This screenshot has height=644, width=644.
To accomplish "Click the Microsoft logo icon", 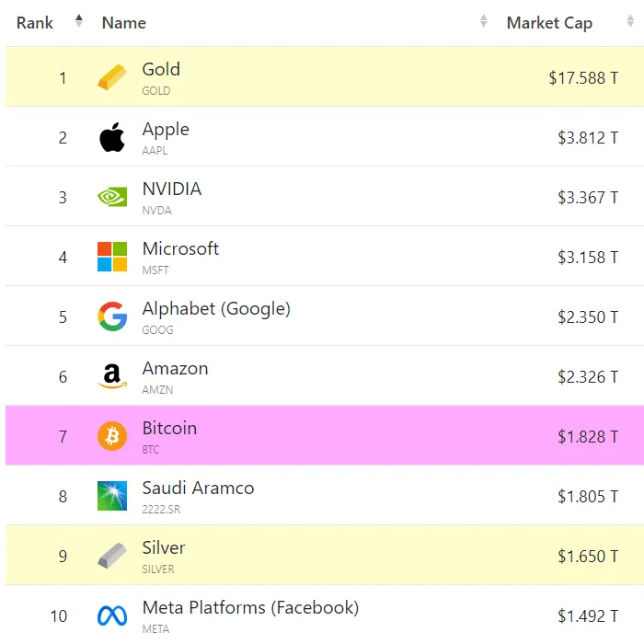I will 112,257.
